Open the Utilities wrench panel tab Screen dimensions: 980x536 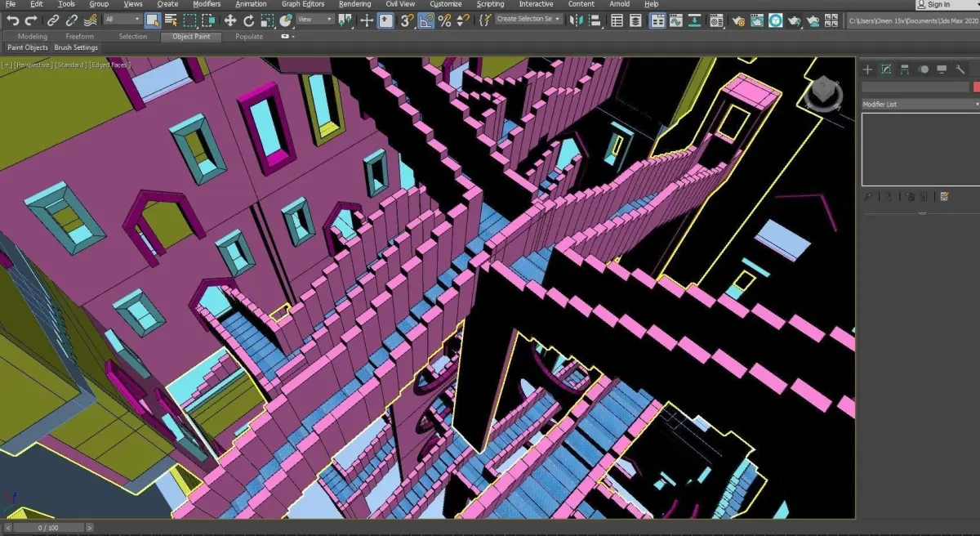click(961, 69)
